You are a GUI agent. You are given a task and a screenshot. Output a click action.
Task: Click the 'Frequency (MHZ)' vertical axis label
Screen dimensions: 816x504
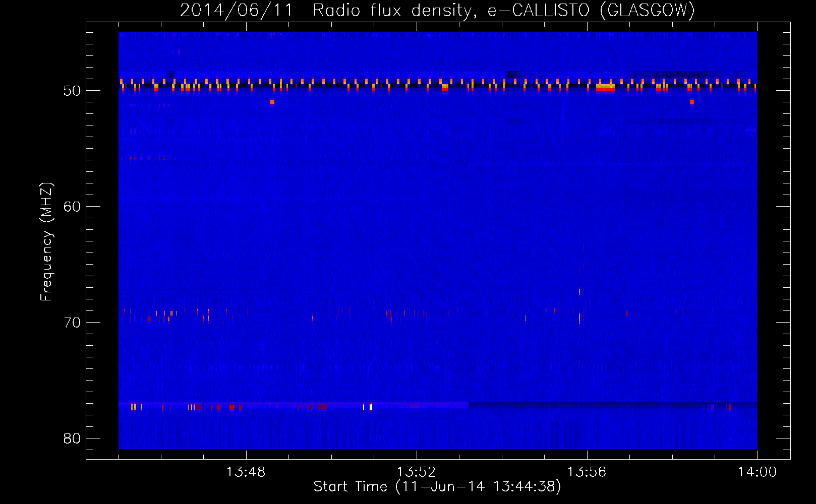[x=46, y=242]
